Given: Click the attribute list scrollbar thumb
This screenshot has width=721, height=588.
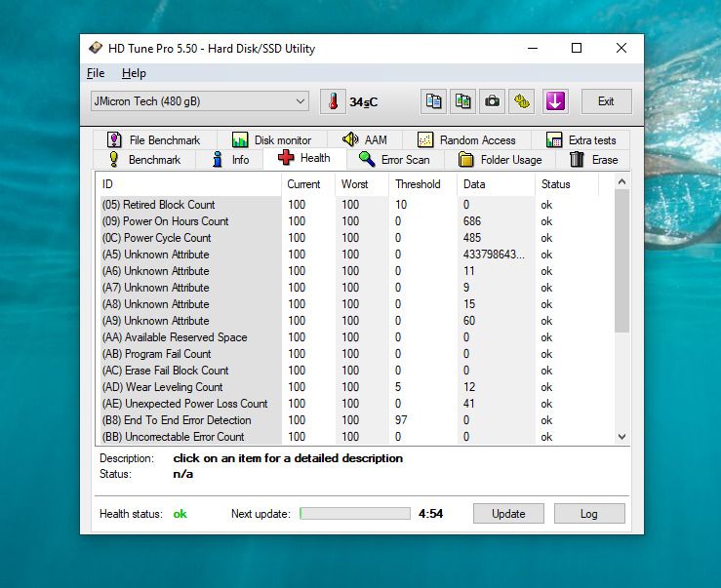Looking at the screenshot, I should [x=621, y=260].
